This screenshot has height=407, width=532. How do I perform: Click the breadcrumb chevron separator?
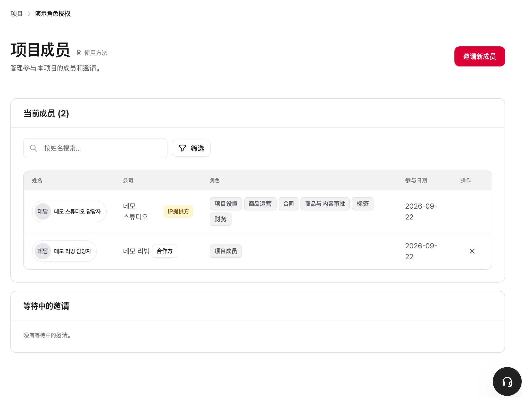(29, 14)
